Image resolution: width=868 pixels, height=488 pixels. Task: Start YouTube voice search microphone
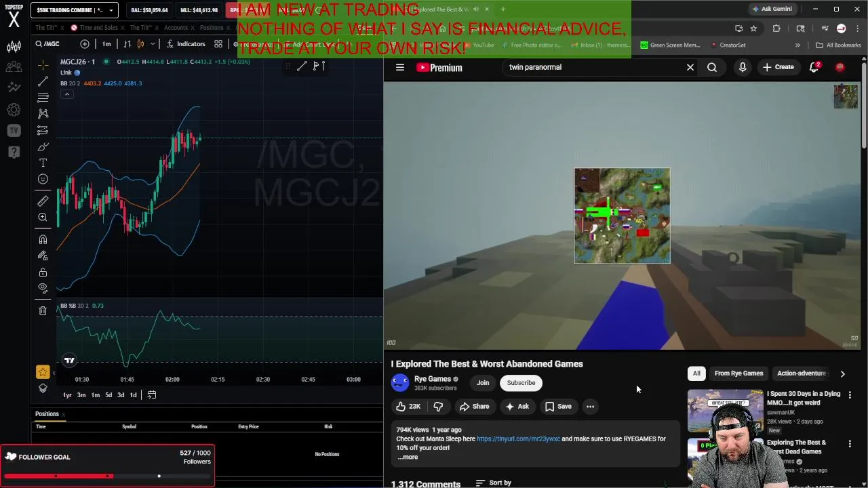(743, 67)
